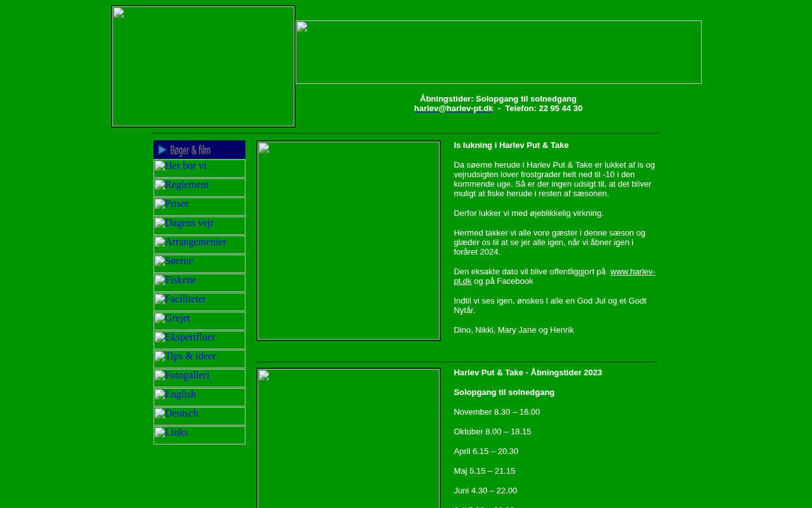Click the 'Telefon: 22 95 44 30' text
The height and width of the screenshot is (508, 812).
pos(544,109)
